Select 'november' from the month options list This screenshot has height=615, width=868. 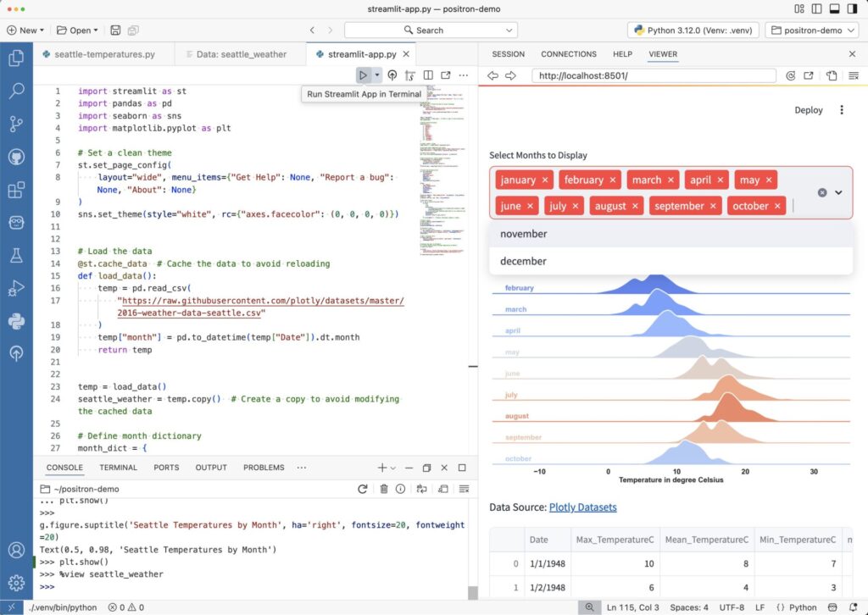pyautogui.click(x=523, y=233)
